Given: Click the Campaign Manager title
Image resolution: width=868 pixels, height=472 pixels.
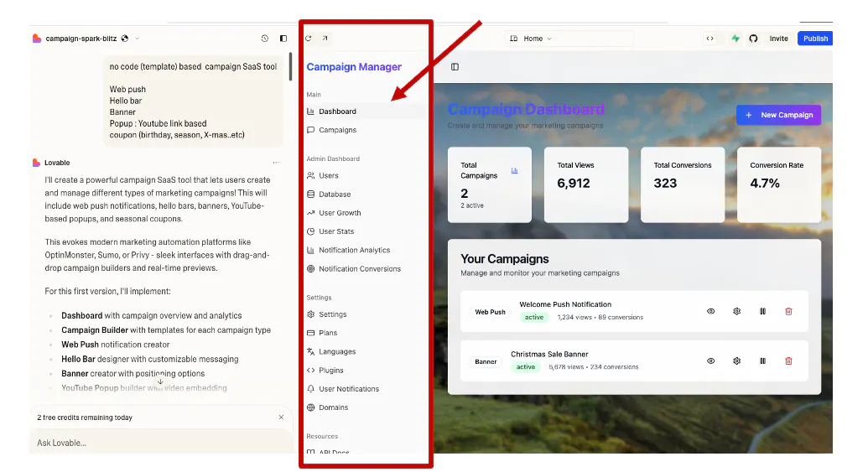Looking at the screenshot, I should pos(354,67).
